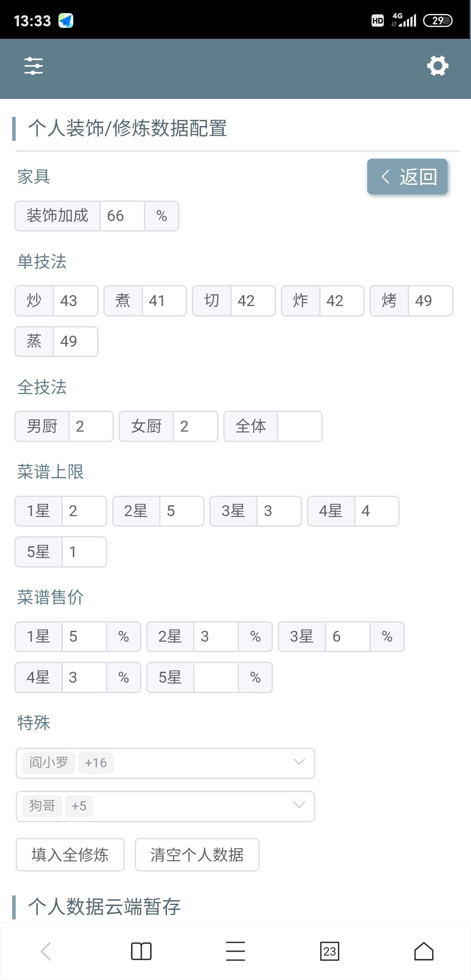Edit the 装饰加成 percentage field

(122, 216)
